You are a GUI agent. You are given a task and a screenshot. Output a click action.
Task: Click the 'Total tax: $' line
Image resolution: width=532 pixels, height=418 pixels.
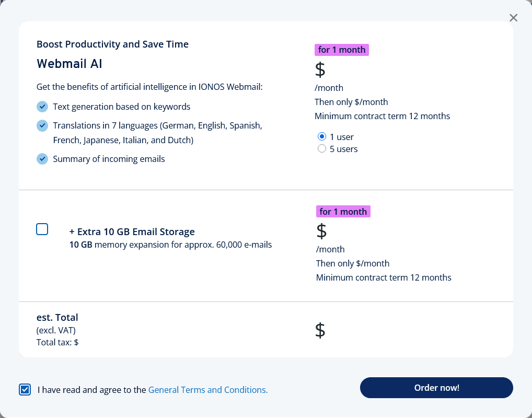[x=57, y=342]
